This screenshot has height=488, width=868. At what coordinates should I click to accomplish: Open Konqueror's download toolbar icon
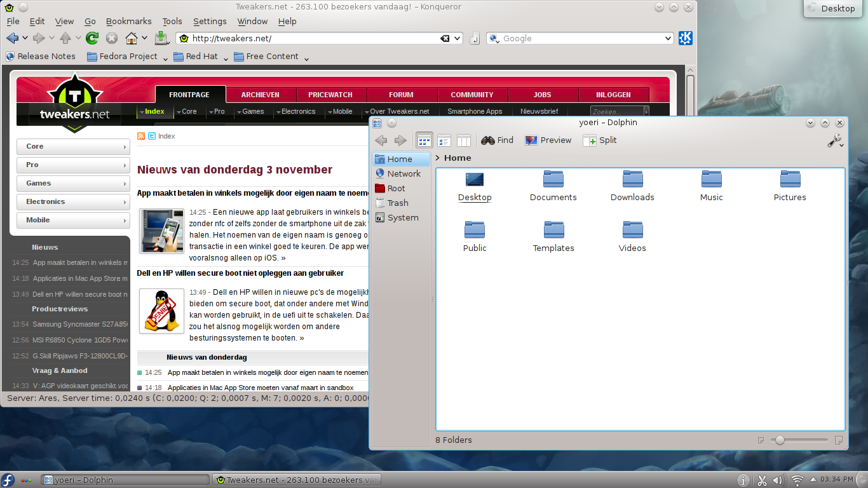161,38
